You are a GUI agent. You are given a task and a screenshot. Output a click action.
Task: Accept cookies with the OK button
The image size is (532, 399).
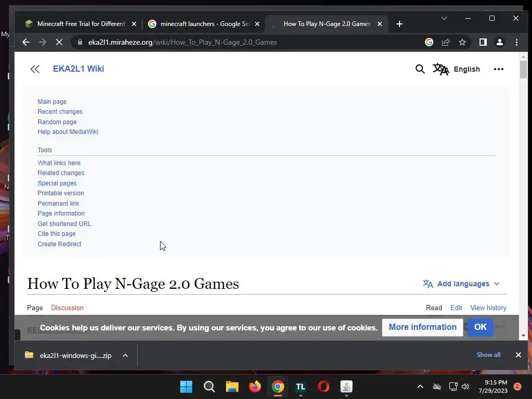click(x=481, y=327)
